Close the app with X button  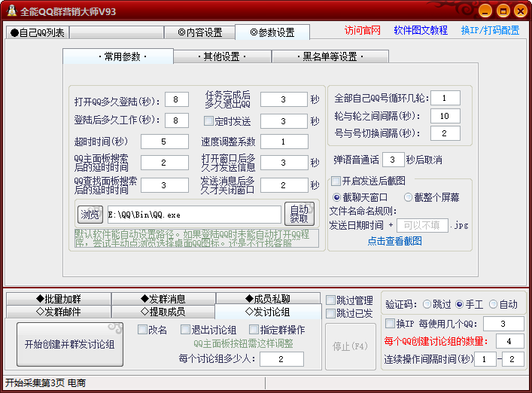click(x=521, y=11)
